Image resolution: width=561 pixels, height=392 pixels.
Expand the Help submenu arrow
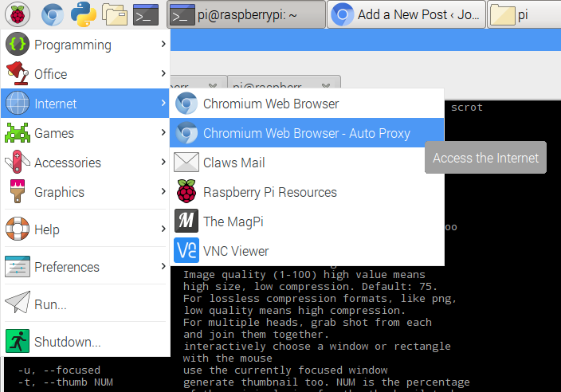163,229
